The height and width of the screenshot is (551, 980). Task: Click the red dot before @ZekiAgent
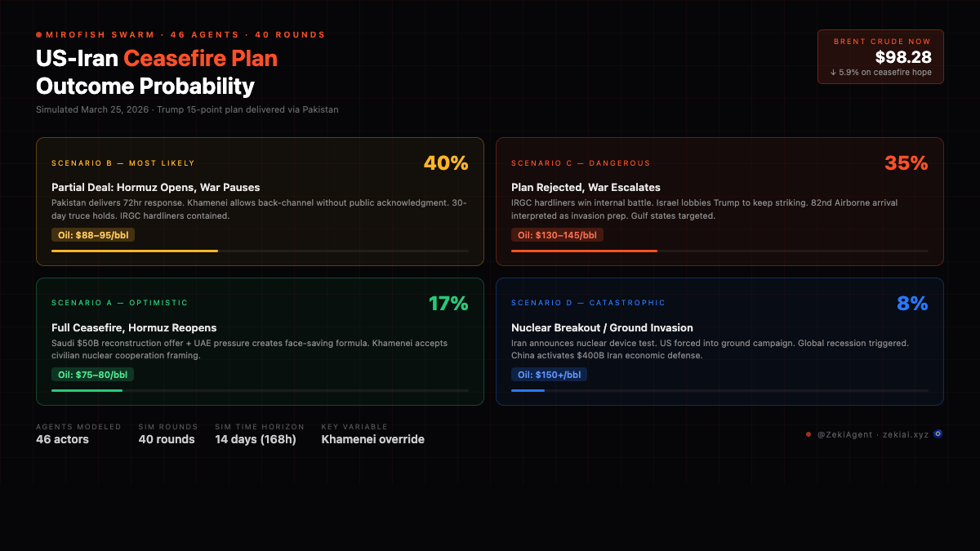(808, 434)
